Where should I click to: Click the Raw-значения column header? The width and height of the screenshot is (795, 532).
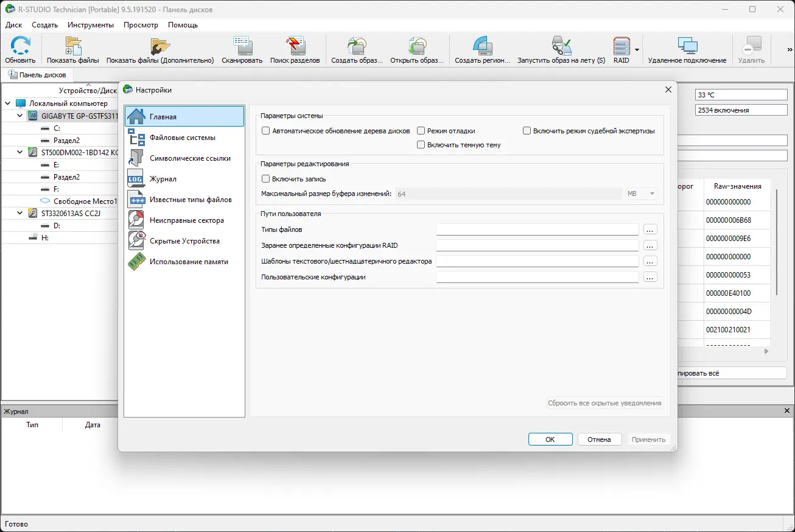tap(737, 186)
